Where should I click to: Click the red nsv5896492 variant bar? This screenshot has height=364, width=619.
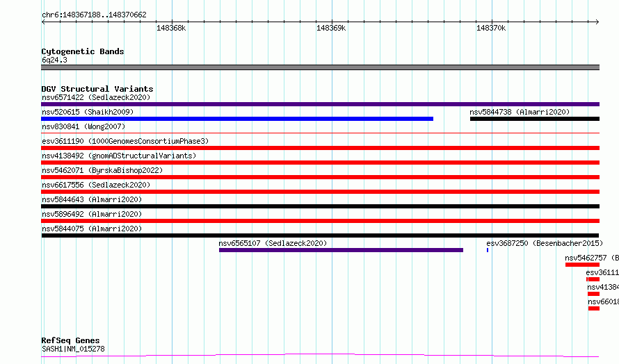tap(320, 221)
